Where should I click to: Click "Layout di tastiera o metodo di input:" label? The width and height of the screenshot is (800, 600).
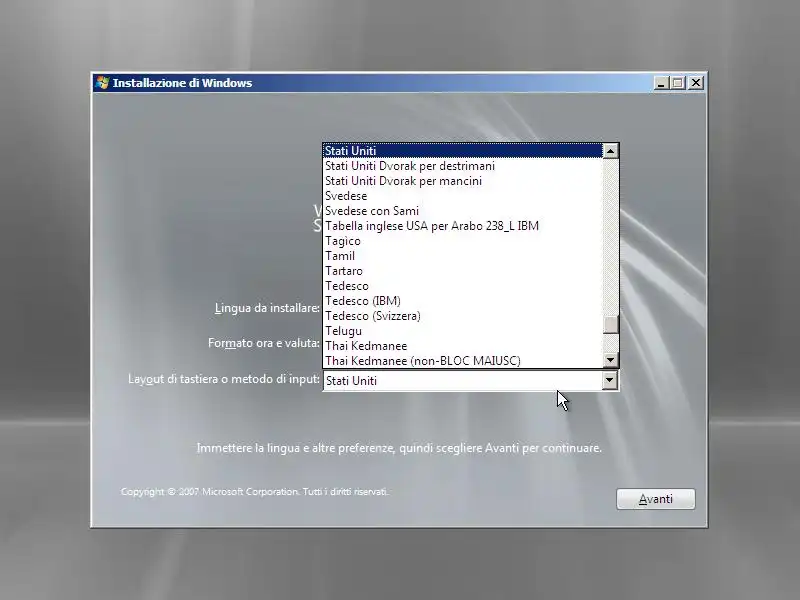coord(224,379)
